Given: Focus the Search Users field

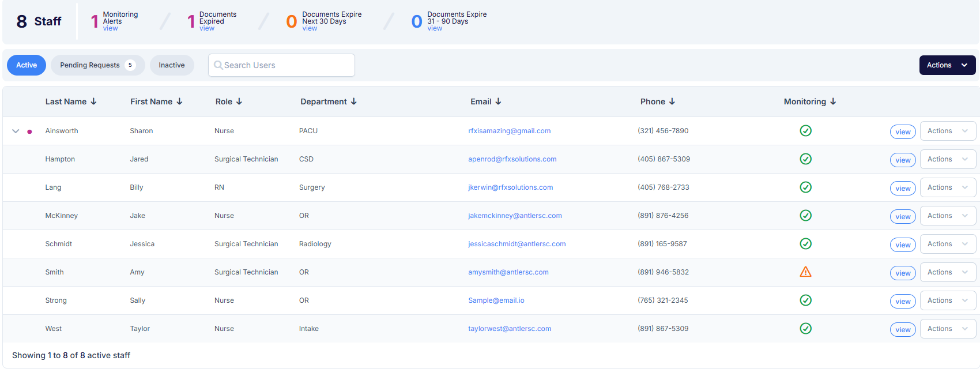Looking at the screenshot, I should (281, 65).
